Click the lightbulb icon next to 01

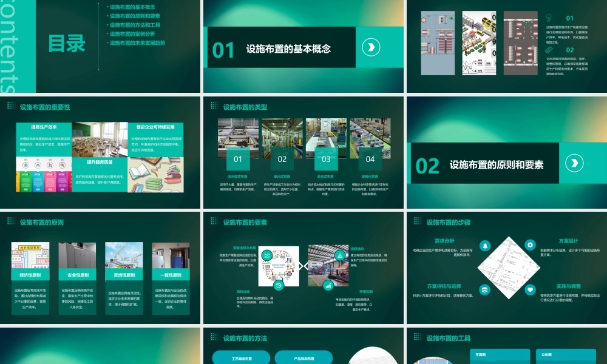tap(549, 18)
